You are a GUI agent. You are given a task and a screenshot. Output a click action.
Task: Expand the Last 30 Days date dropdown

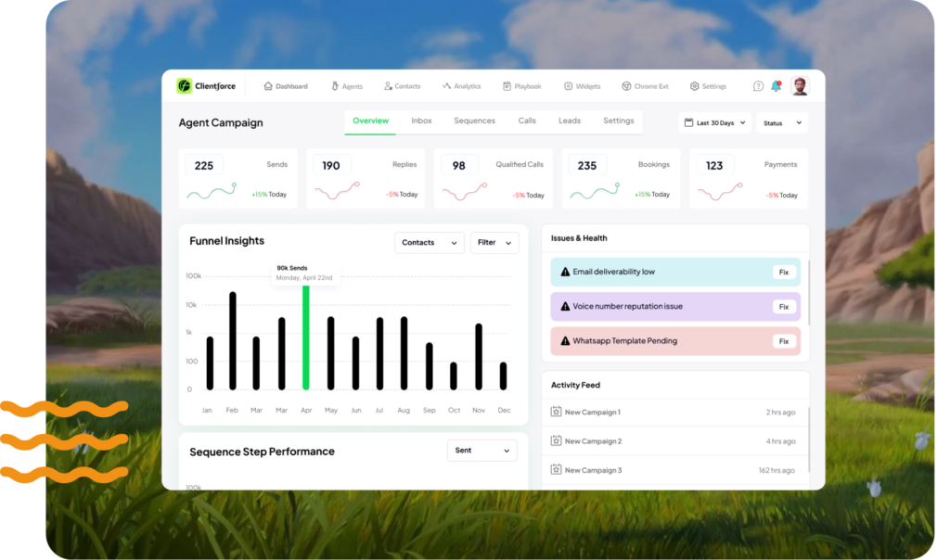point(714,122)
